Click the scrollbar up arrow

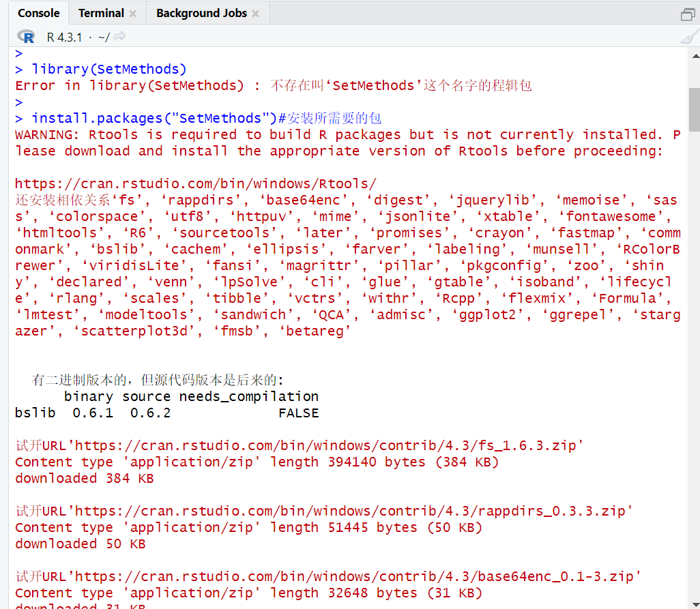point(694,55)
